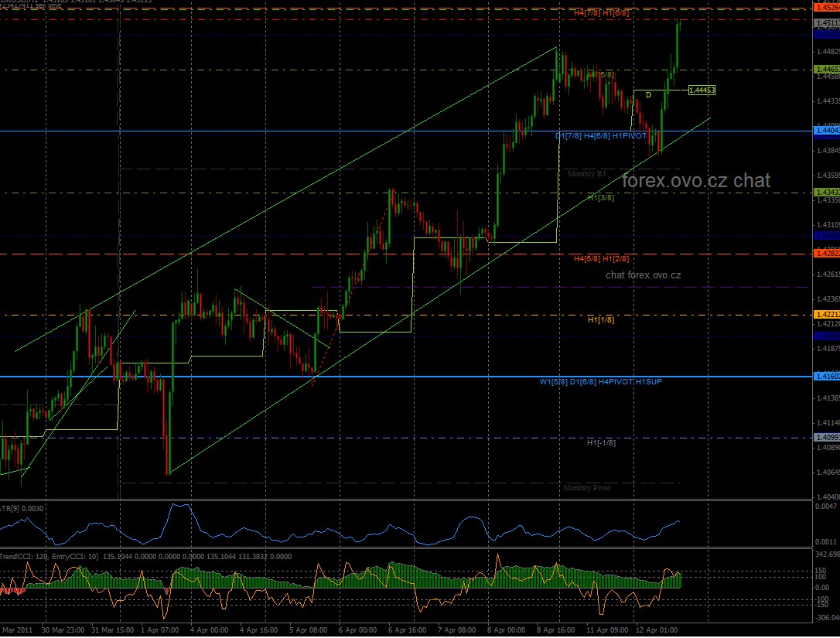
Task: Click the '1.44453' price tag on the chart
Action: (702, 90)
